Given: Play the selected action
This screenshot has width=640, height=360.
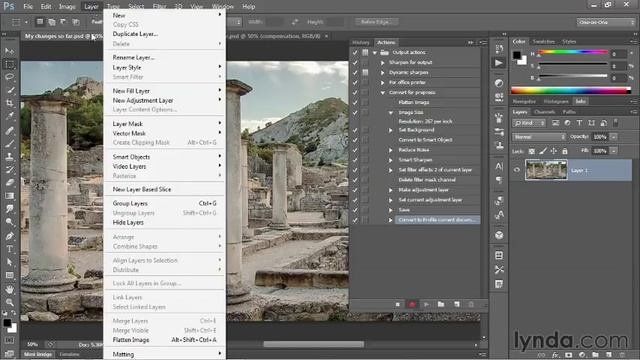Looking at the screenshot, I should pos(427,304).
